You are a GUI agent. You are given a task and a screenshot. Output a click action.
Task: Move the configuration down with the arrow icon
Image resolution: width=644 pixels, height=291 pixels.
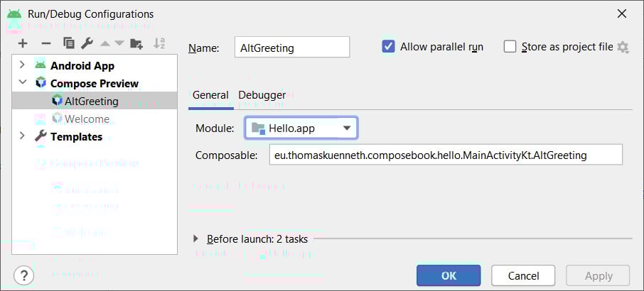(119, 43)
